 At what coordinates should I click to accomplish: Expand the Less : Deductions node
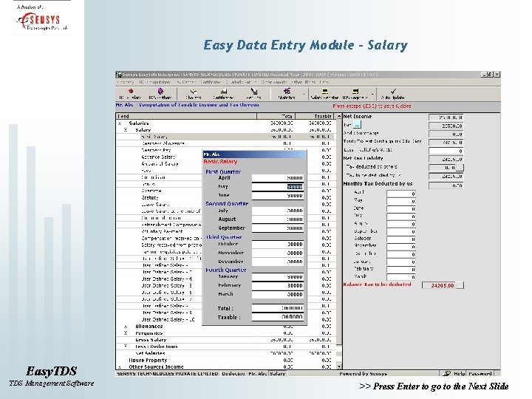(x=126, y=347)
